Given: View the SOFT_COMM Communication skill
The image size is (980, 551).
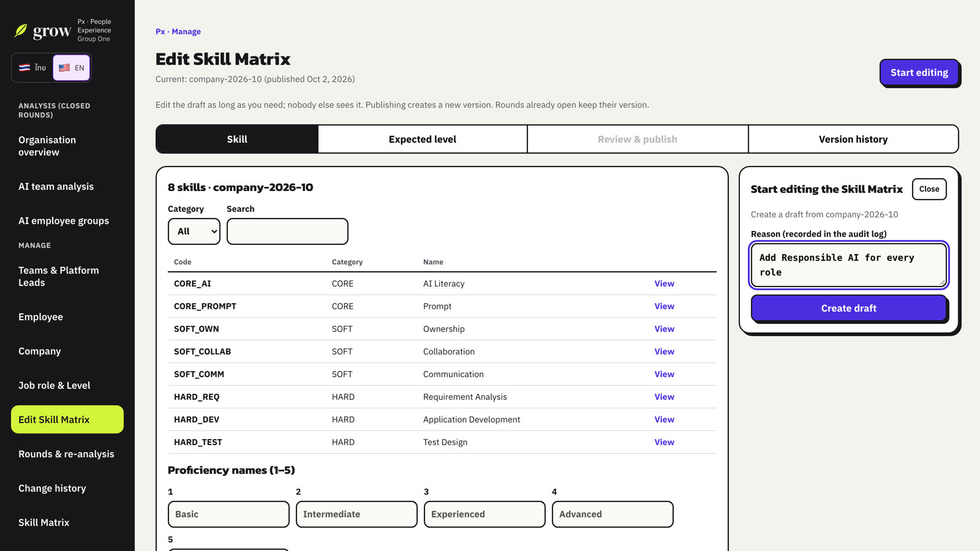Looking at the screenshot, I should [x=664, y=374].
